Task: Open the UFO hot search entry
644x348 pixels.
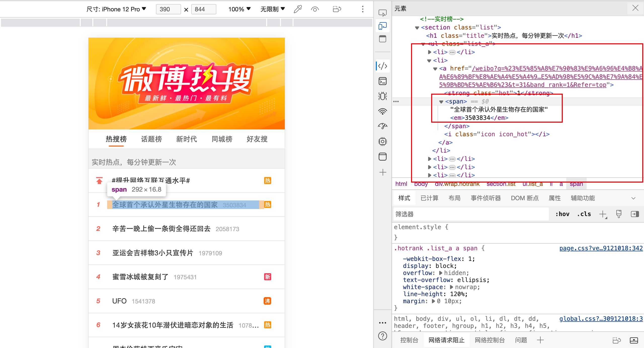Action: (x=119, y=301)
